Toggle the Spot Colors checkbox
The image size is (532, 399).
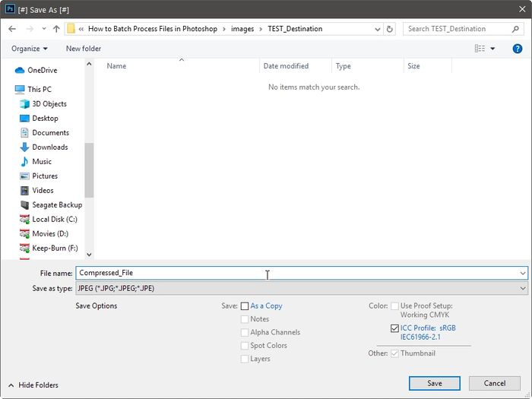pyautogui.click(x=245, y=346)
